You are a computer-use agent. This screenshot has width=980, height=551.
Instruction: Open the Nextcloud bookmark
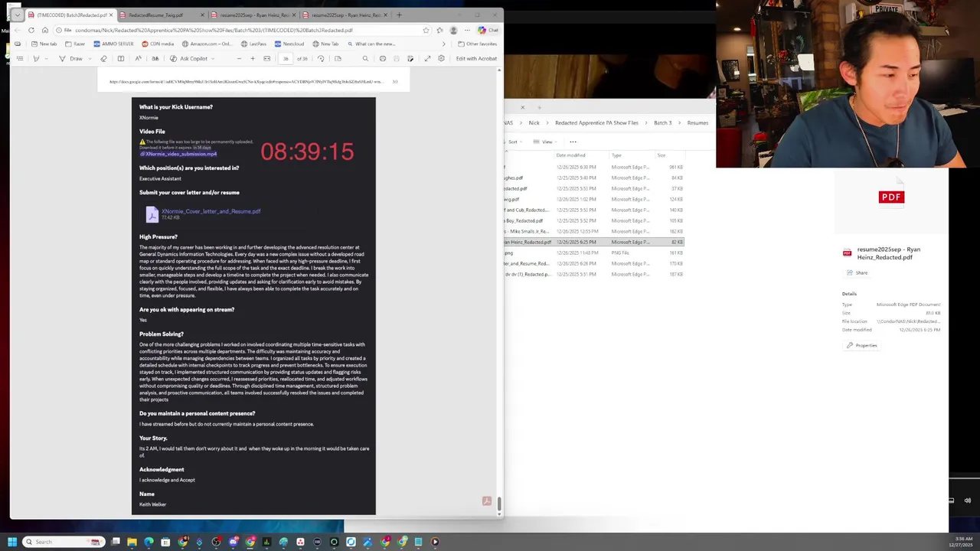pos(289,44)
